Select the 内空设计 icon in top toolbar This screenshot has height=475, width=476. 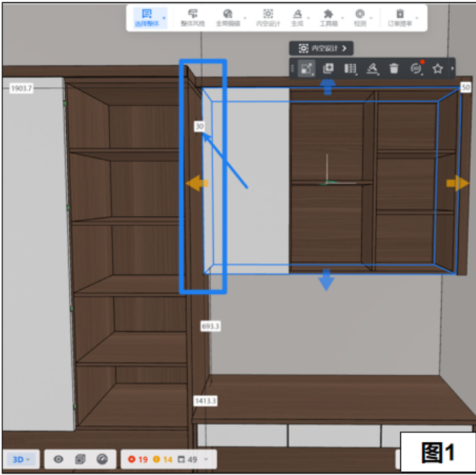[x=267, y=18]
